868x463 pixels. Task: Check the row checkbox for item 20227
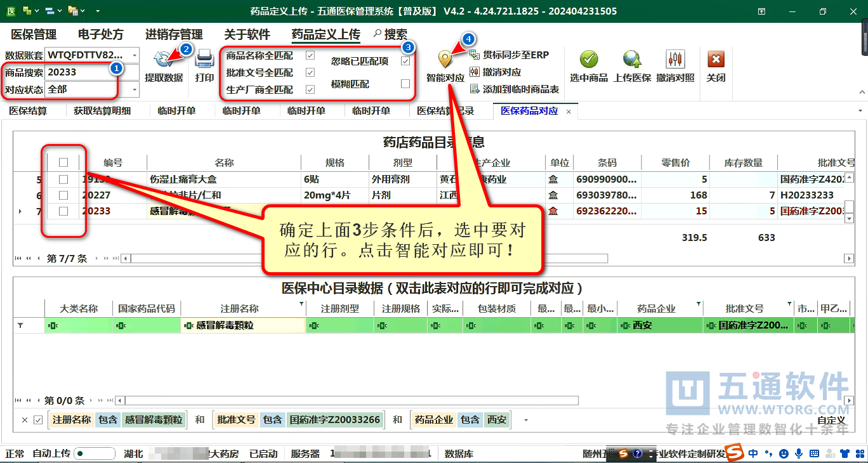[63, 195]
